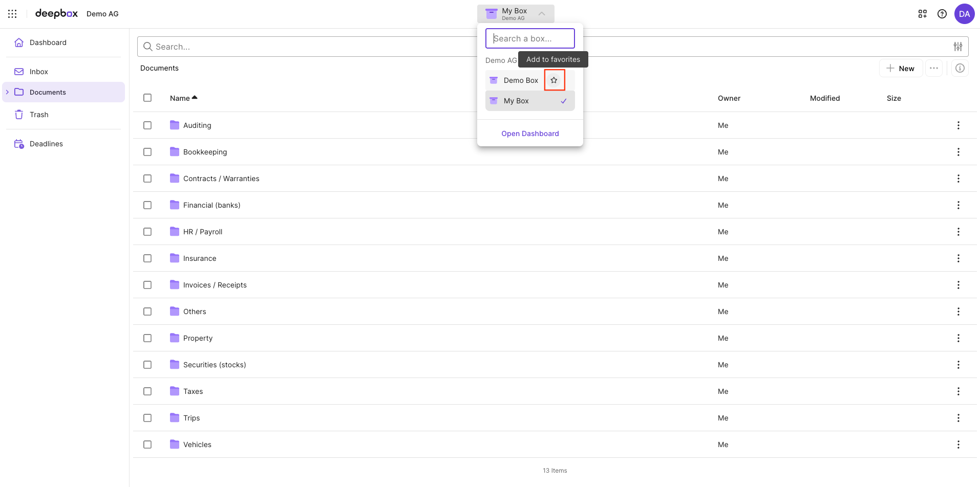Select Demo Box from the box list
The height and width of the screenshot is (487, 980).
coord(520,80)
